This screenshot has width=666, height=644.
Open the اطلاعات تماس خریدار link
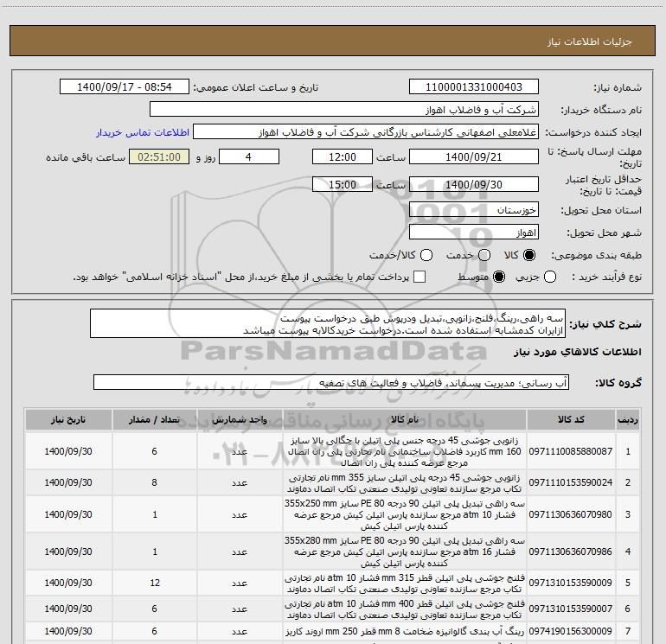point(143,132)
